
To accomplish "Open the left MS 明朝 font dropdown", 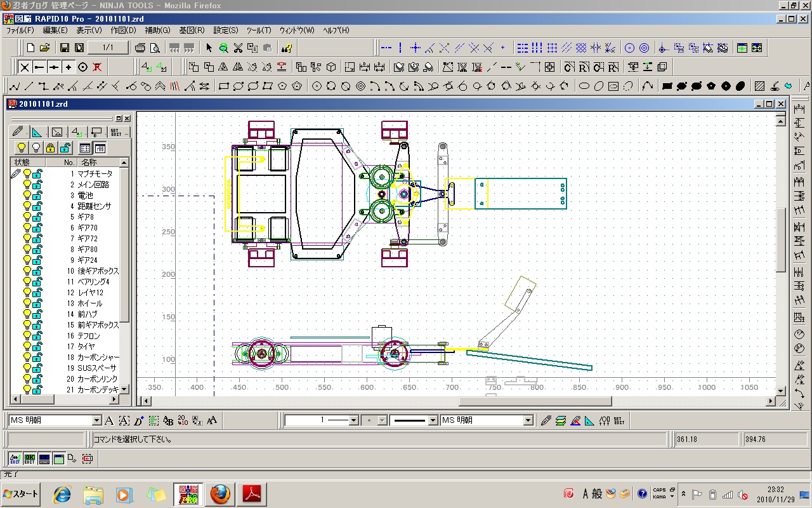I will tap(97, 420).
